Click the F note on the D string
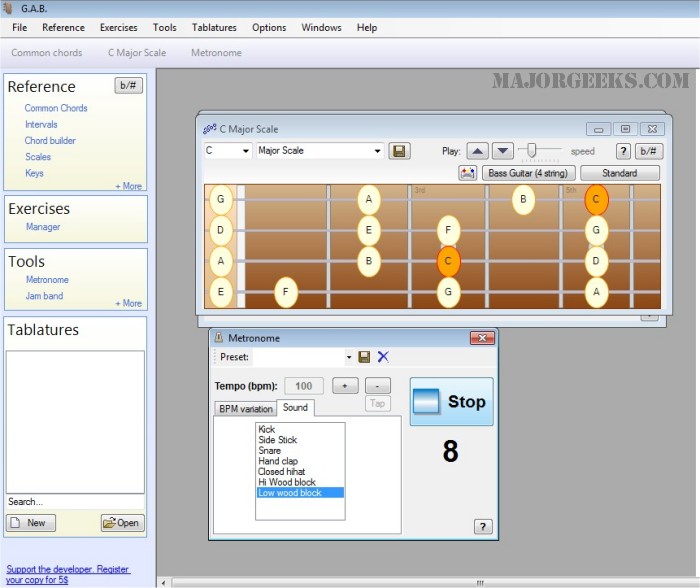The width and height of the screenshot is (700, 588). (x=448, y=230)
